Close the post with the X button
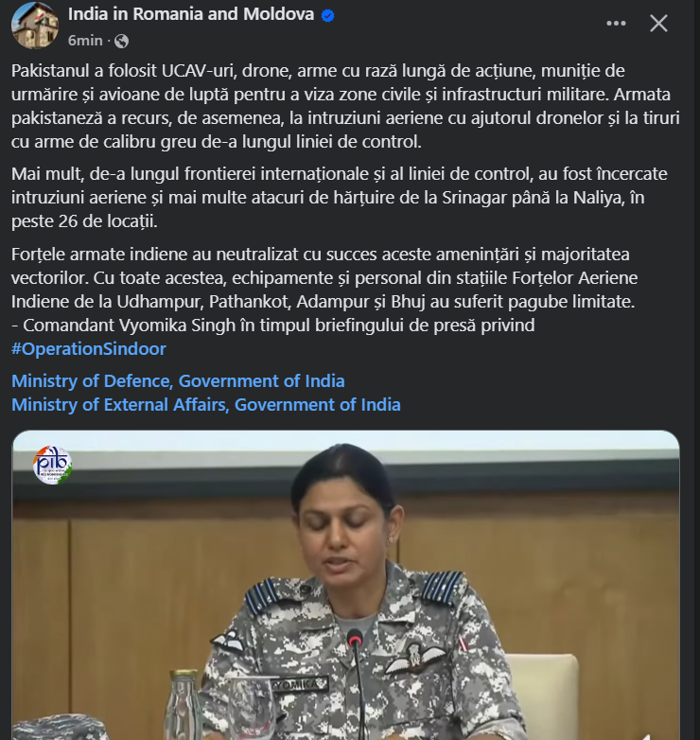Screen dimensions: 700x740 click(658, 23)
